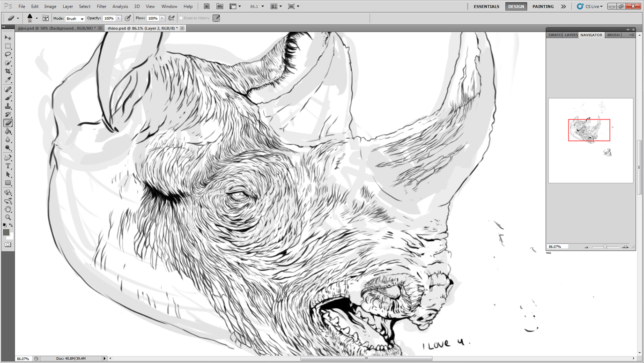Open the eraser Mode dropdown

click(x=75, y=18)
